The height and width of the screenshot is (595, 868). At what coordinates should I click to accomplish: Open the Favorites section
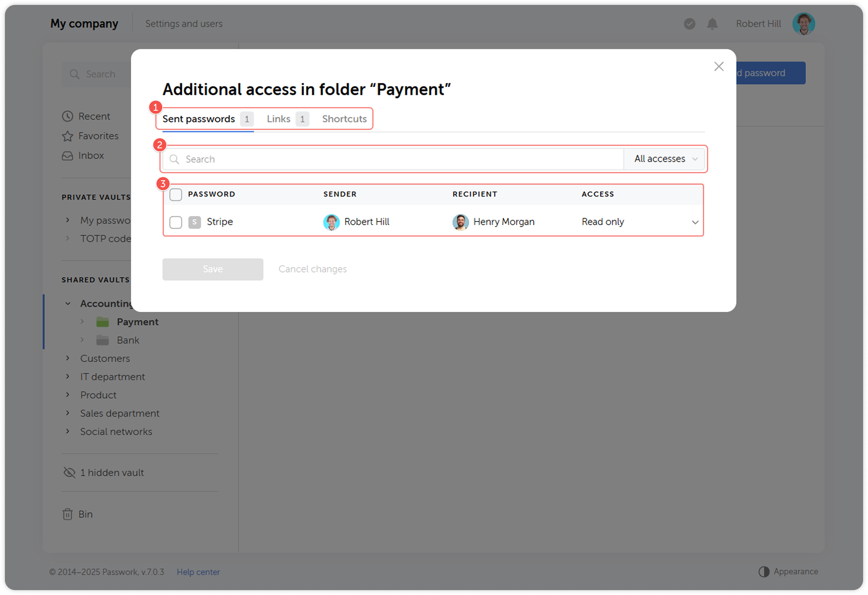[98, 136]
